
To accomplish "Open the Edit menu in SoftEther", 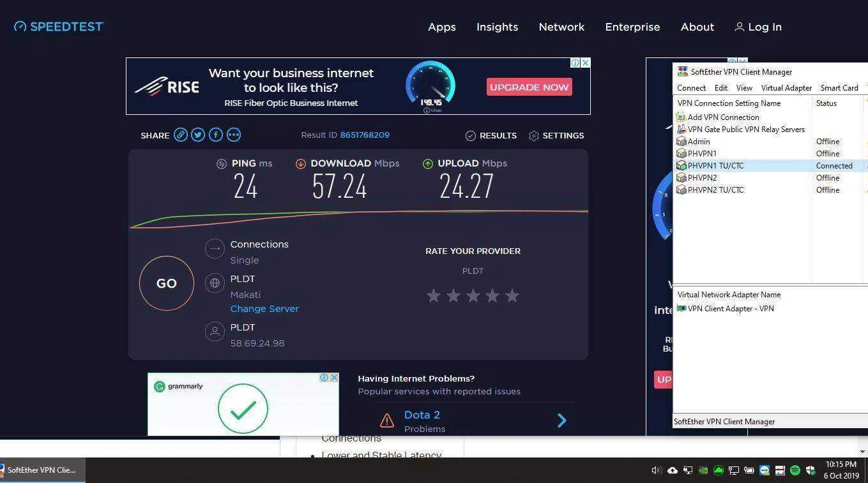I will click(x=721, y=88).
